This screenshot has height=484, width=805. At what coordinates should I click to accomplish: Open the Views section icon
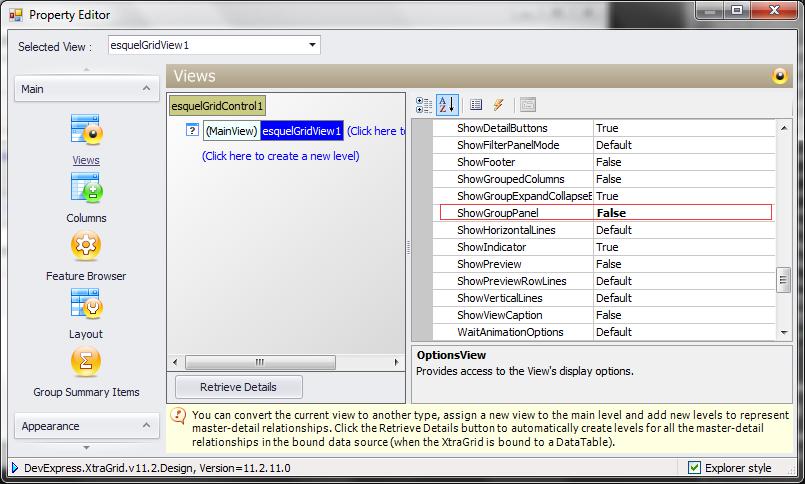point(86,129)
